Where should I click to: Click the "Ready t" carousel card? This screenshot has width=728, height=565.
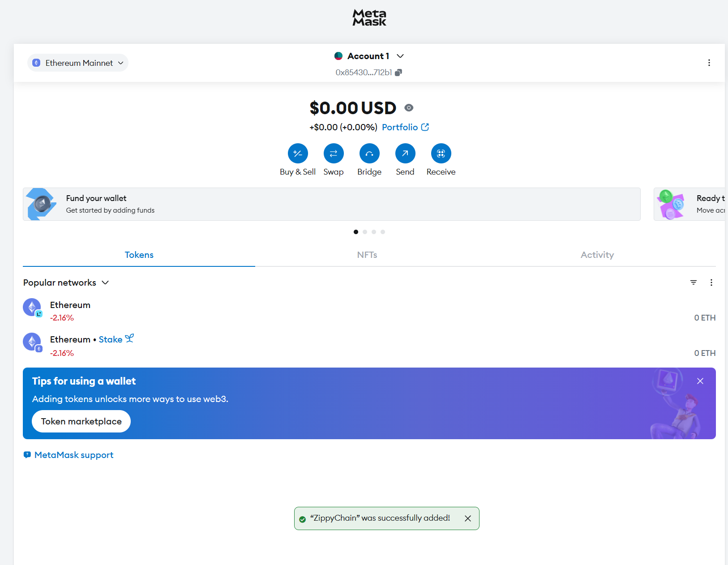689,204
